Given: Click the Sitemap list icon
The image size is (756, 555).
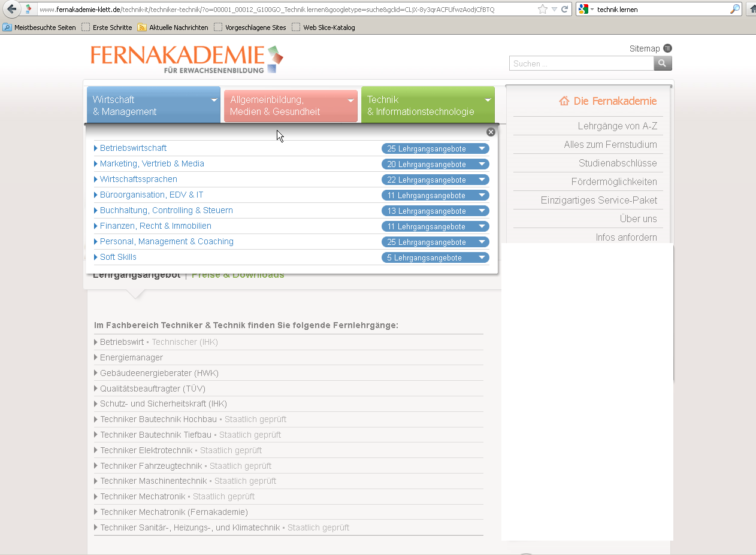Looking at the screenshot, I should pos(667,48).
